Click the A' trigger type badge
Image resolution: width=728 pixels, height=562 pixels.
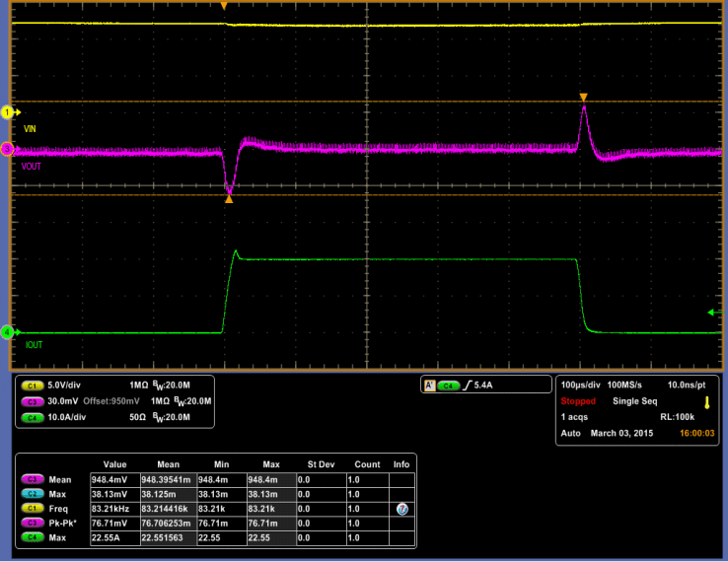coord(429,386)
